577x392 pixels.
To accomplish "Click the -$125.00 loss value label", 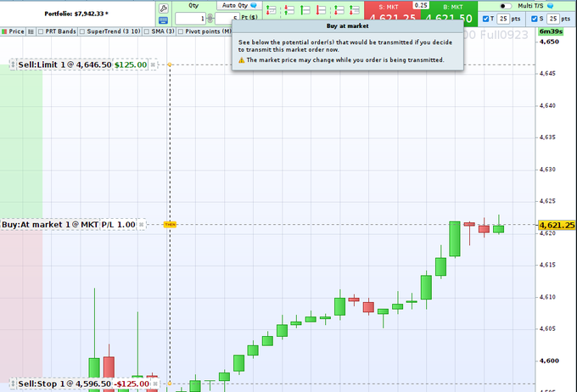I will [x=132, y=384].
